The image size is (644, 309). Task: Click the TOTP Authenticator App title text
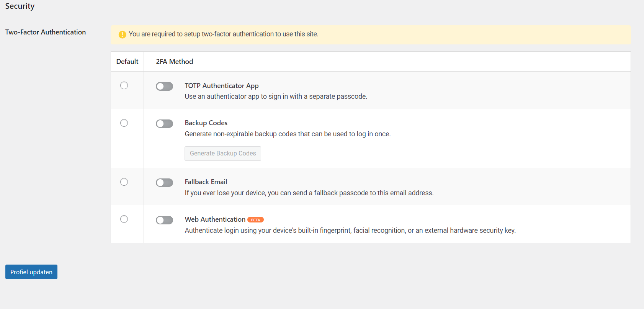221,86
